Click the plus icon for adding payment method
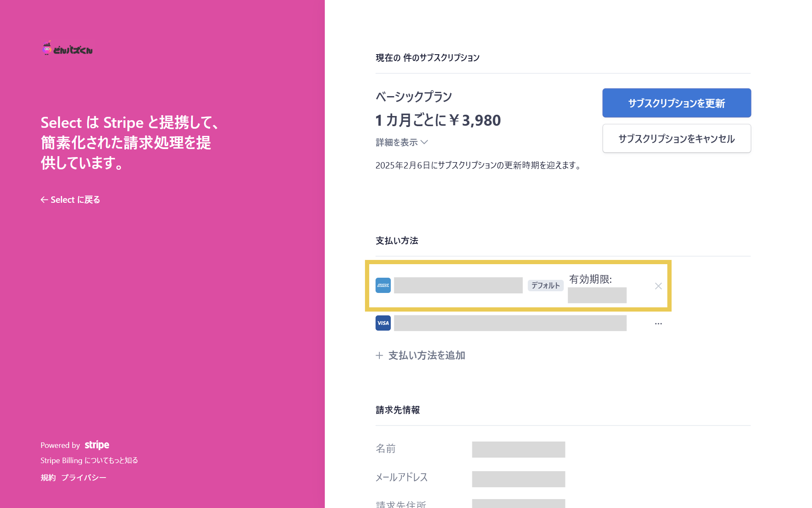 point(379,356)
